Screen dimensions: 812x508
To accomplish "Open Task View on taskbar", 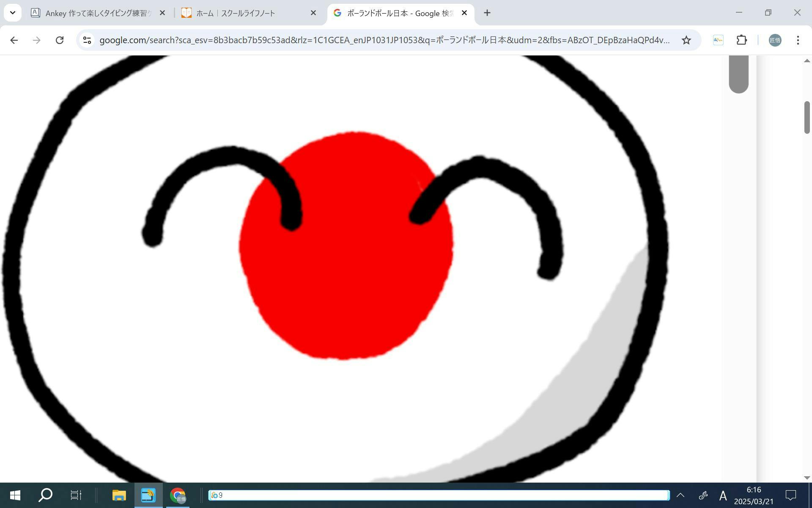I will pos(76,495).
